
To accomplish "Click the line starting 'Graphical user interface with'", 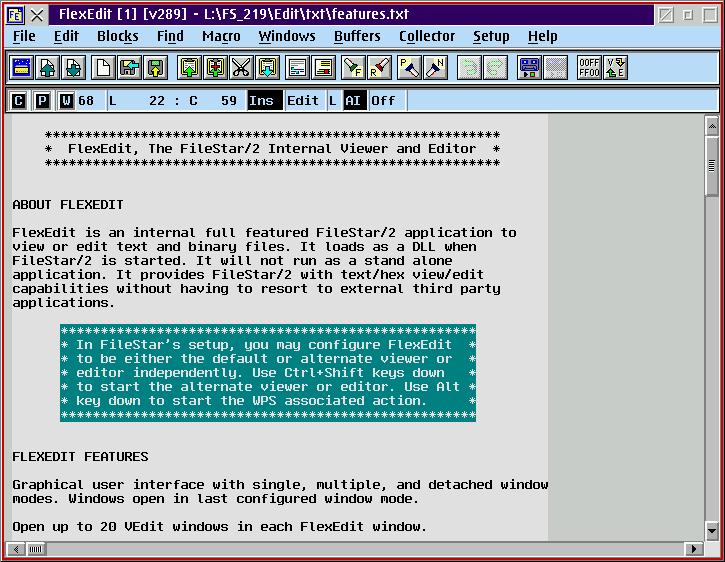I will tap(280, 485).
